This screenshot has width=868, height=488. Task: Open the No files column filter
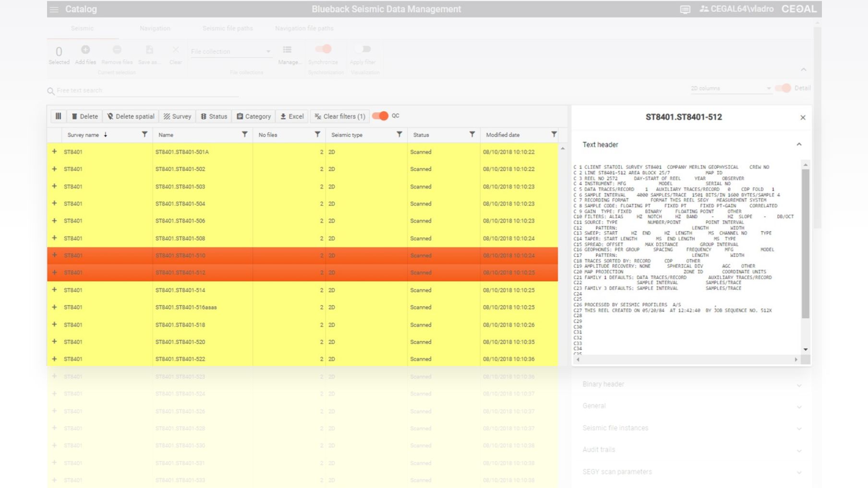[x=317, y=134]
